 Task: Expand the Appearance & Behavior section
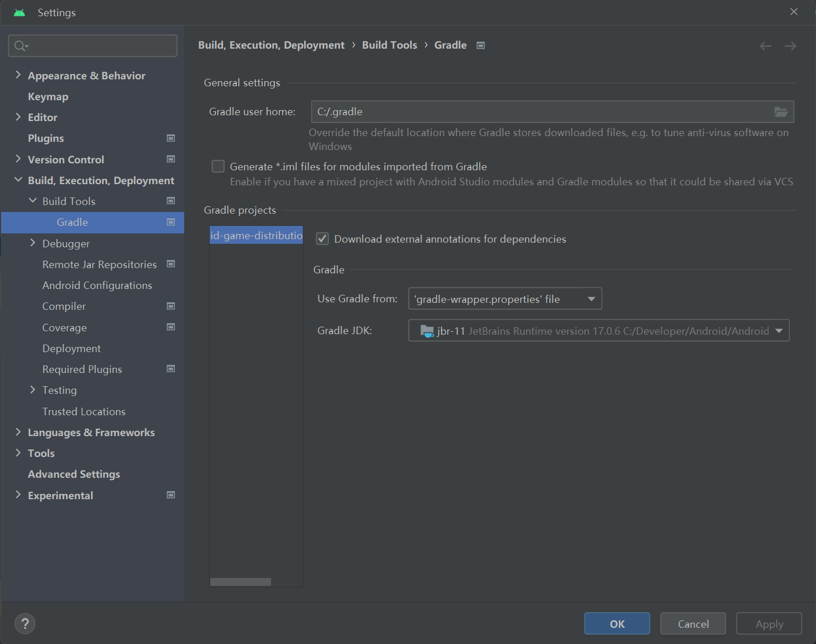18,75
